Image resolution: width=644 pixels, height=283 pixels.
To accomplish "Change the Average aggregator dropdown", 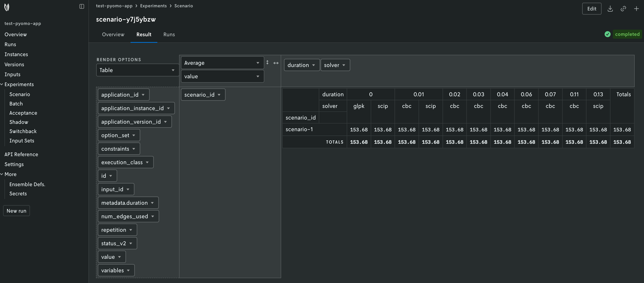I will [222, 63].
